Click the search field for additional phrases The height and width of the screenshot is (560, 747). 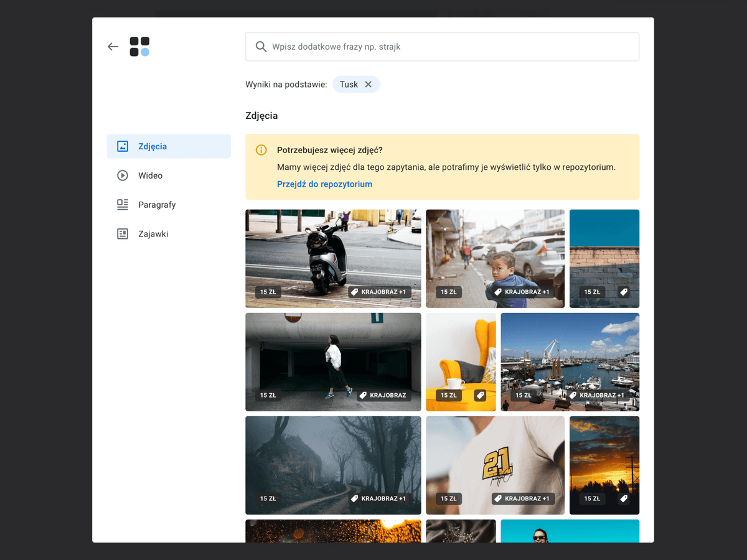443,47
